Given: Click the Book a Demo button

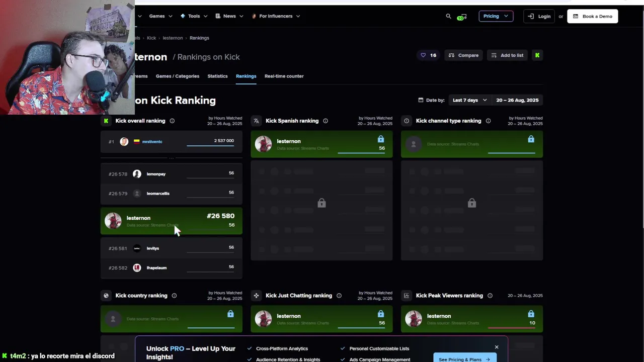Looking at the screenshot, I should (593, 16).
